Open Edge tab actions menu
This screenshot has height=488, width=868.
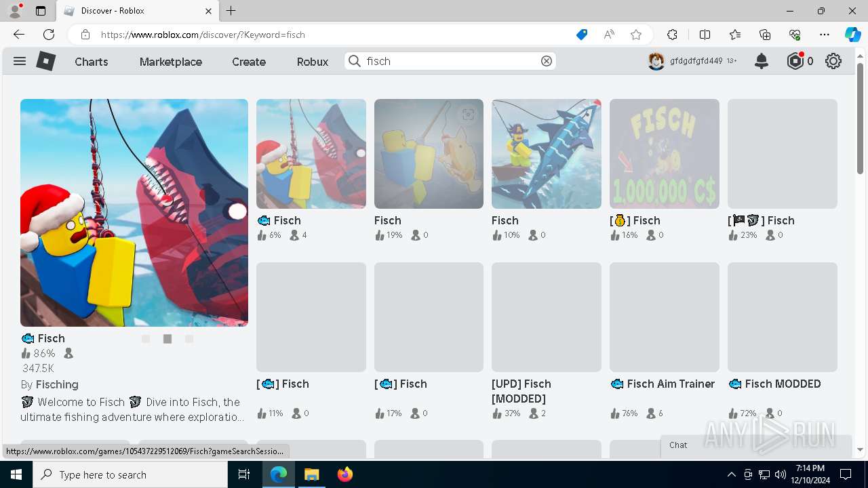coord(41,11)
